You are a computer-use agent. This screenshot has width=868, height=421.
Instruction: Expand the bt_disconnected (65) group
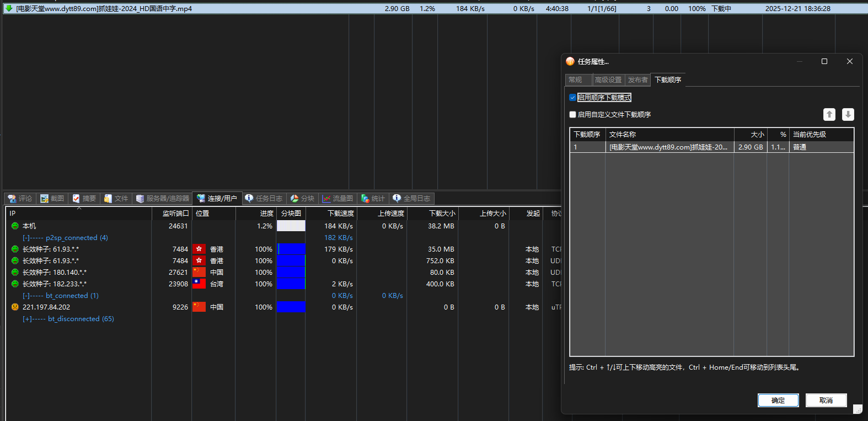coord(26,319)
